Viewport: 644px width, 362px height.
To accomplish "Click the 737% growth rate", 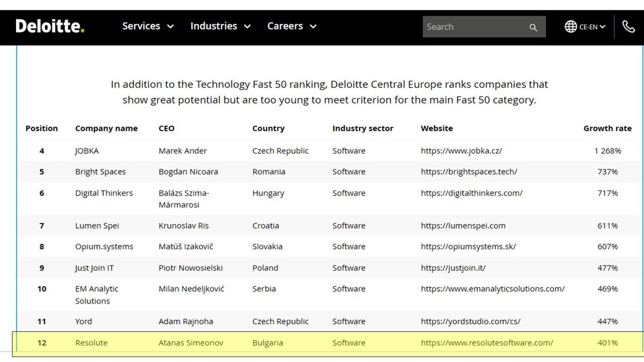I will coord(608,172).
